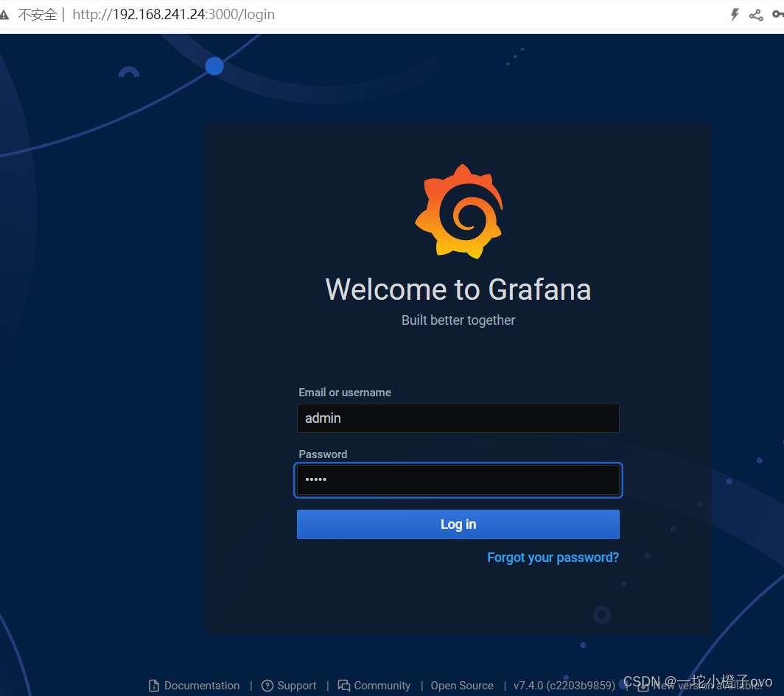
Task: Click the Email or username label
Action: click(345, 393)
